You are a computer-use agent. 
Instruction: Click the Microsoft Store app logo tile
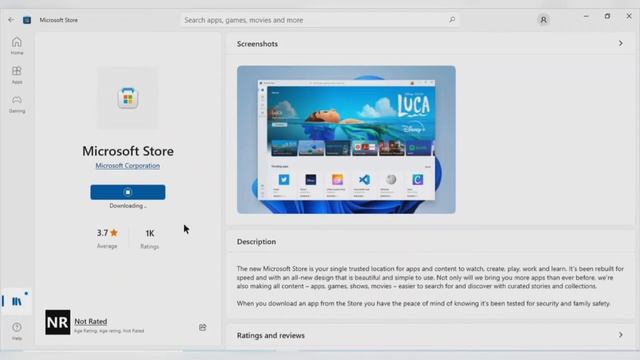[128, 98]
